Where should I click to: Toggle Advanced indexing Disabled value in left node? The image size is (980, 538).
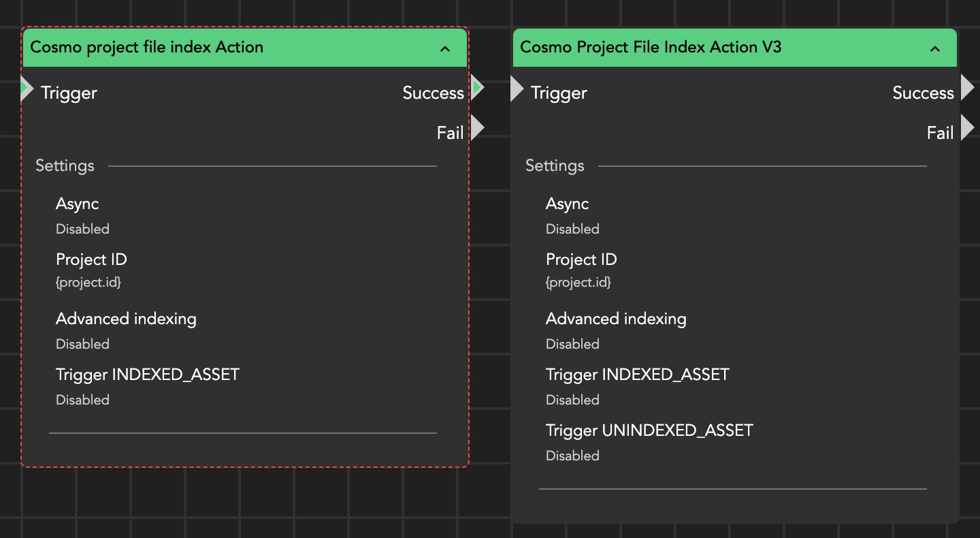click(x=82, y=344)
